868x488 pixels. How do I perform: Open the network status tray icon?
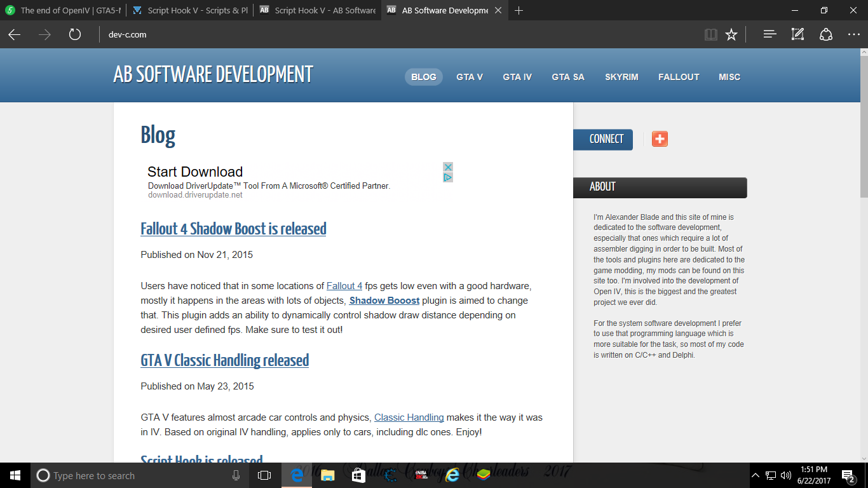pyautogui.click(x=771, y=475)
